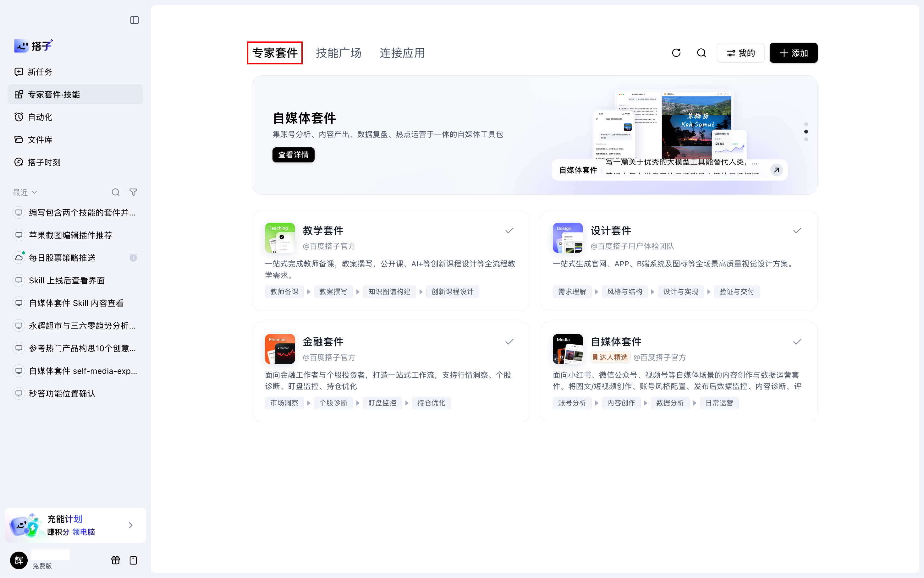Select 专家套件·技能 in the sidebar
The width and height of the screenshot is (924, 578).
tap(75, 95)
